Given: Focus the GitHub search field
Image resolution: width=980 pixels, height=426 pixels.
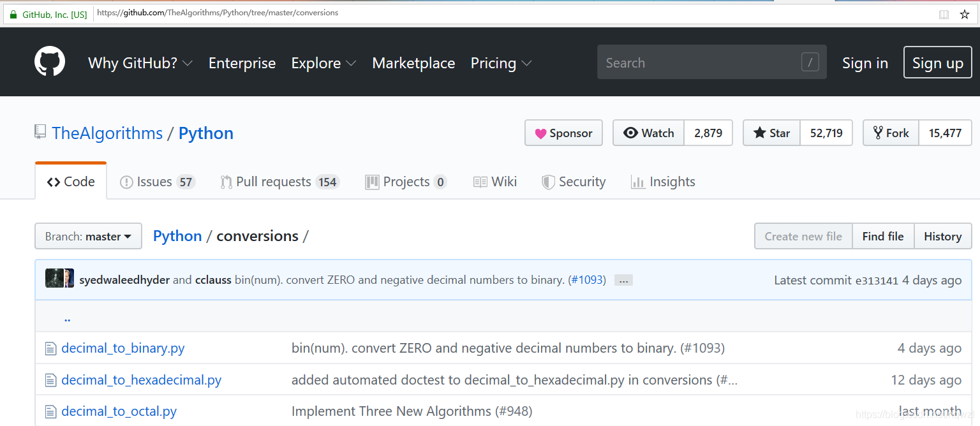Looking at the screenshot, I should [x=711, y=62].
